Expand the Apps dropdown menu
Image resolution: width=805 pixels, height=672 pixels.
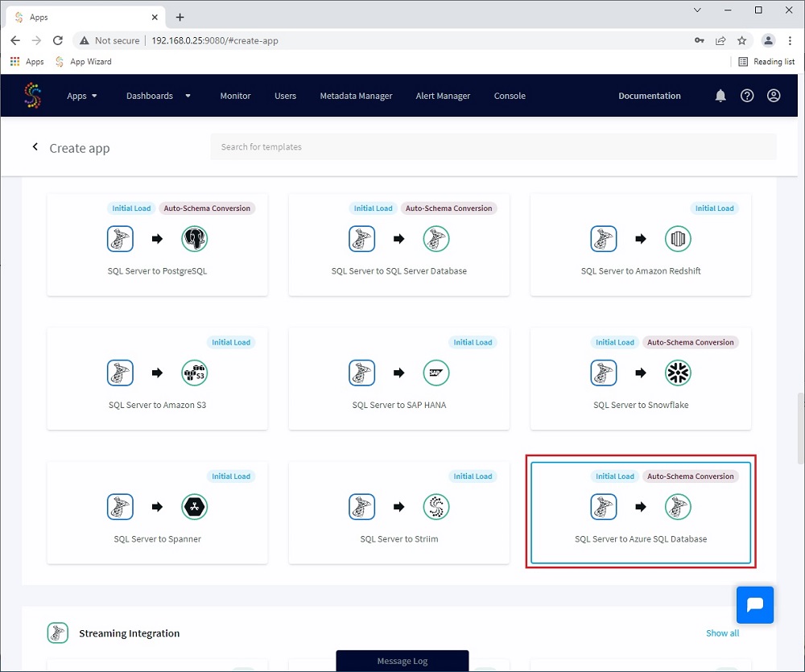pos(81,96)
